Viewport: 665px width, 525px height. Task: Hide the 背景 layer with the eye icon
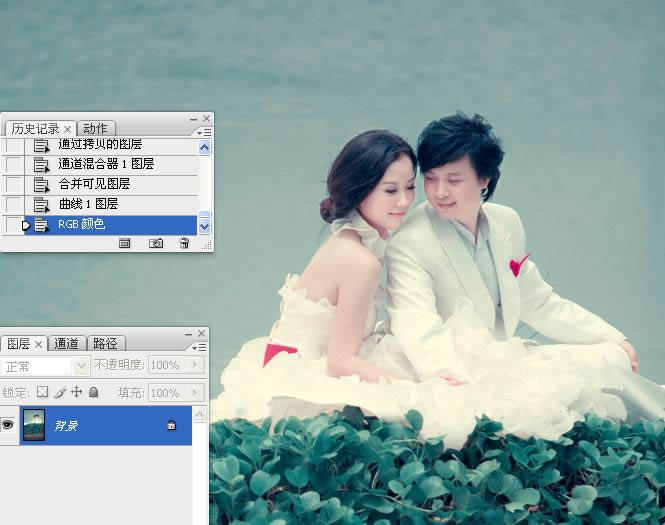click(x=9, y=426)
